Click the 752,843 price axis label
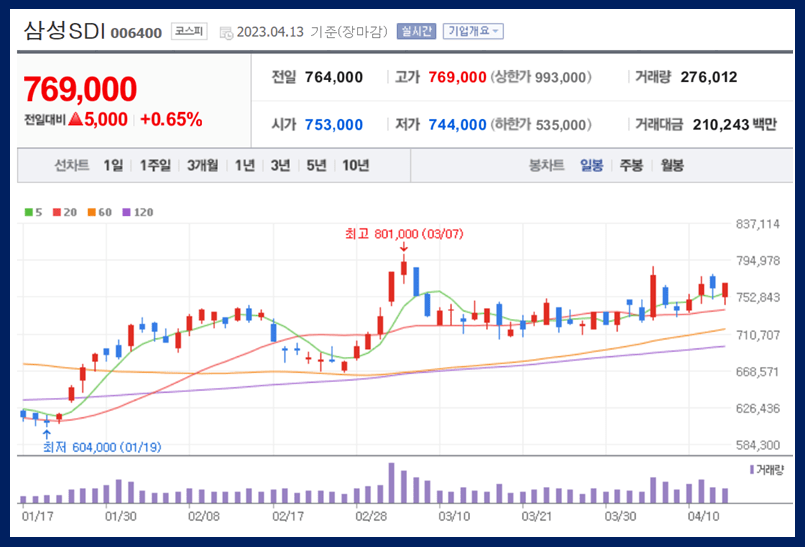The height and width of the screenshot is (547, 805). [x=758, y=298]
